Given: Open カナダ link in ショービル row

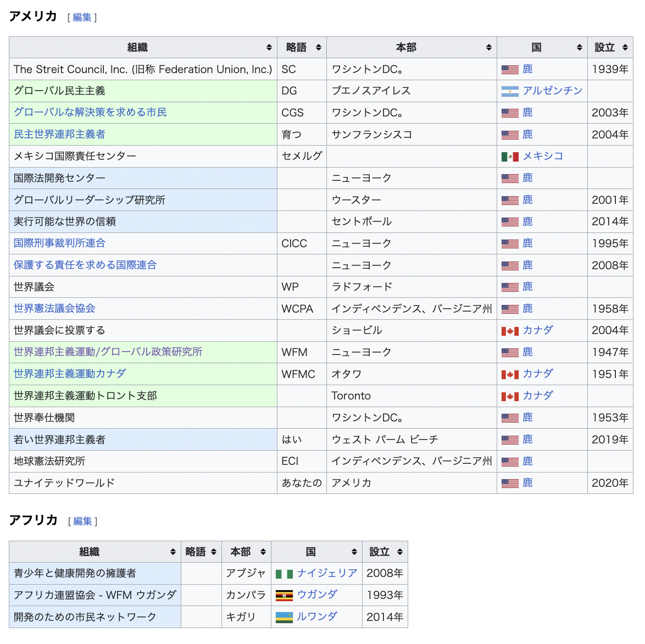Looking at the screenshot, I should [x=538, y=330].
